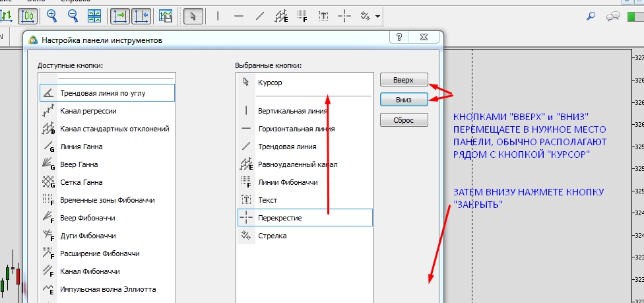
Task: Select 'Канал стандартных отклонений' in available list
Action: click(x=107, y=129)
